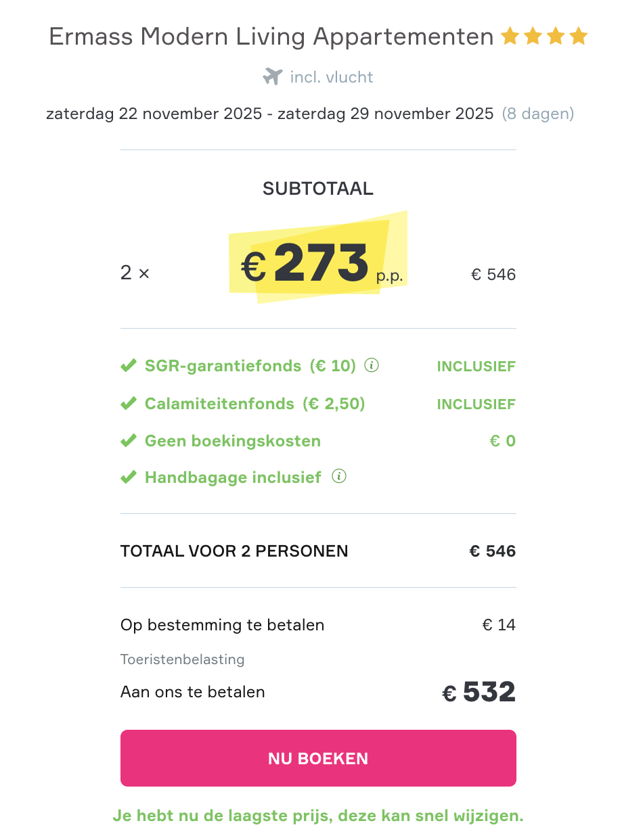Click the checkmark before Handbagage inclusief
The height and width of the screenshot is (840, 643).
129,477
